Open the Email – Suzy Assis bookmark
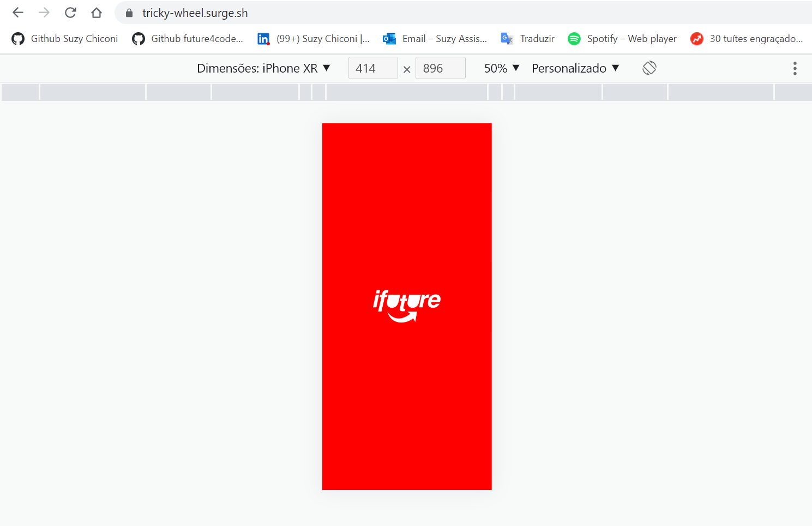Viewport: 812px width, 526px height. [x=435, y=39]
